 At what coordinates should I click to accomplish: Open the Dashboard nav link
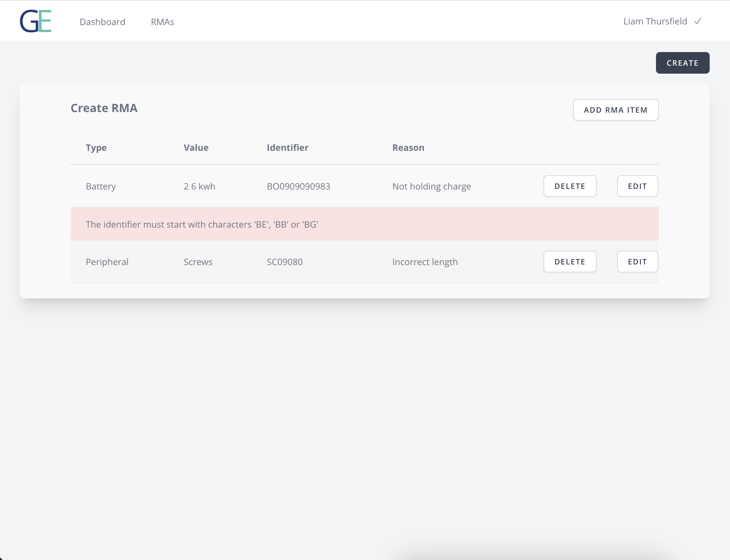tap(102, 22)
